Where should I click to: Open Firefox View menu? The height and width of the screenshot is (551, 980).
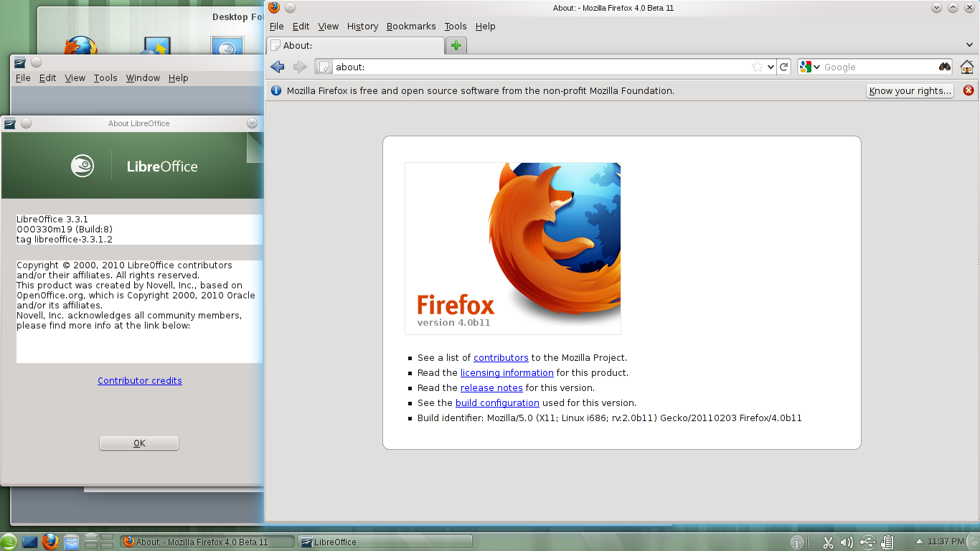(329, 26)
